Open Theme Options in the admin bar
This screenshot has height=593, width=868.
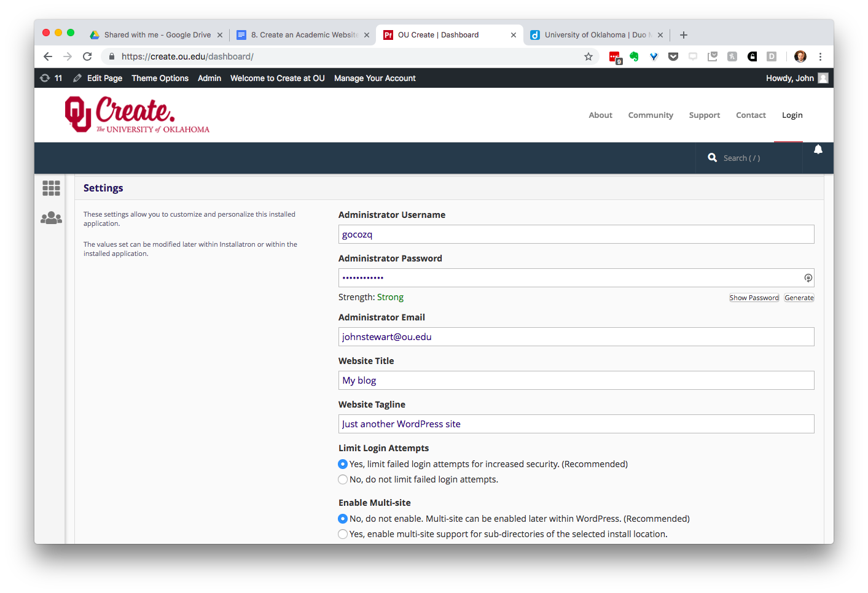160,78
